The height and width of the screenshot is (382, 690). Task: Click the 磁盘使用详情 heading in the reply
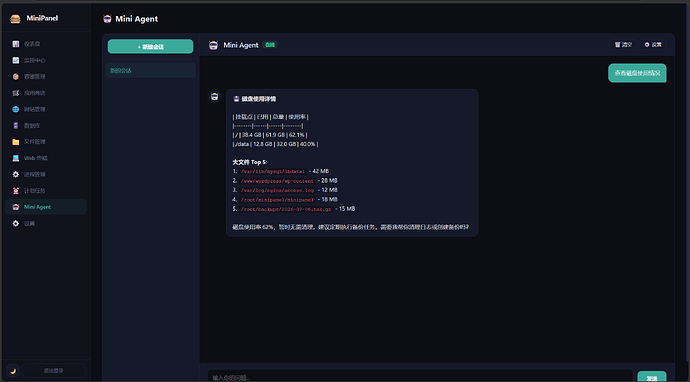(255, 99)
